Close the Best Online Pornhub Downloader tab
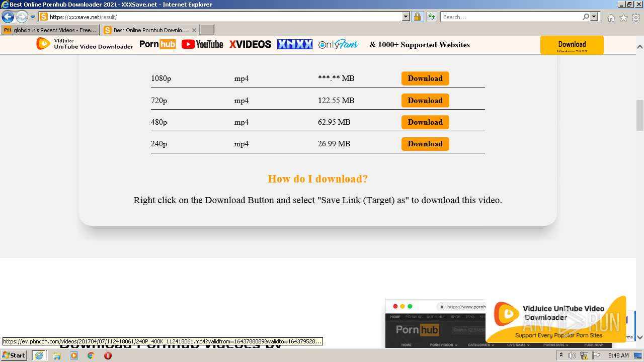644x362 pixels. click(194, 30)
